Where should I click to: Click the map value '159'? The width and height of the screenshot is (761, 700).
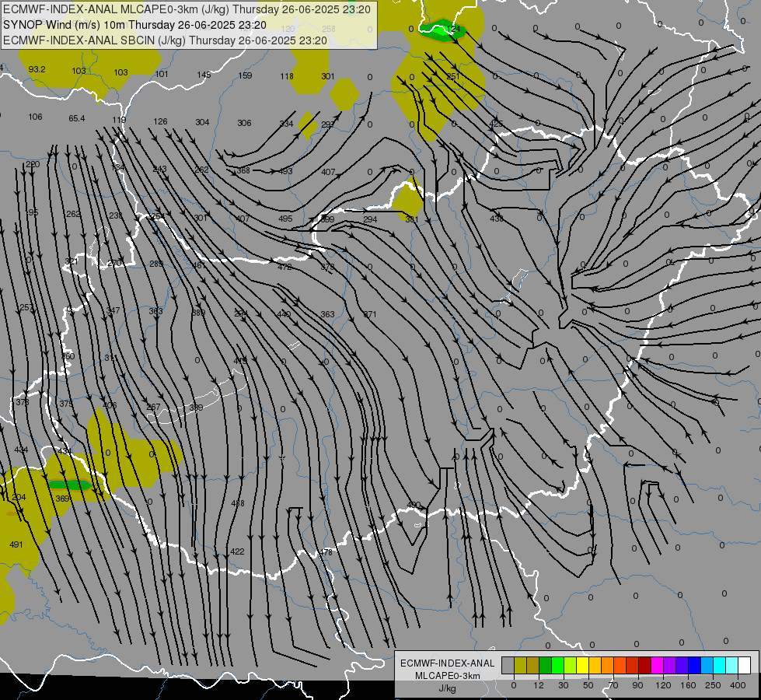(x=245, y=75)
